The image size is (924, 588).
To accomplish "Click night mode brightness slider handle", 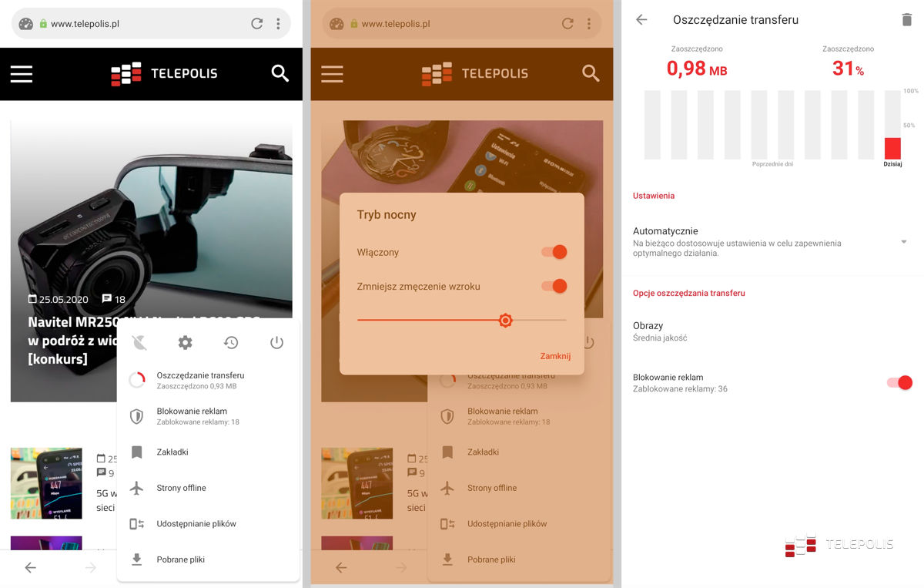I will pyautogui.click(x=505, y=320).
